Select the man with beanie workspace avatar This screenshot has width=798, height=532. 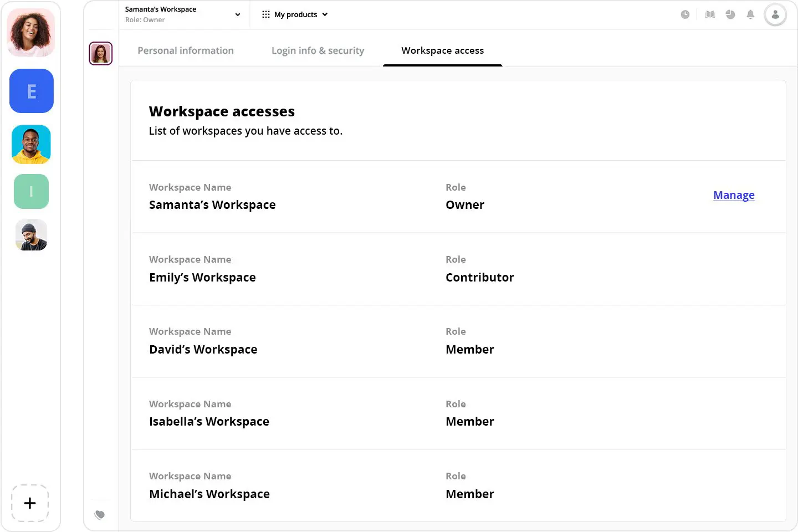(31, 235)
